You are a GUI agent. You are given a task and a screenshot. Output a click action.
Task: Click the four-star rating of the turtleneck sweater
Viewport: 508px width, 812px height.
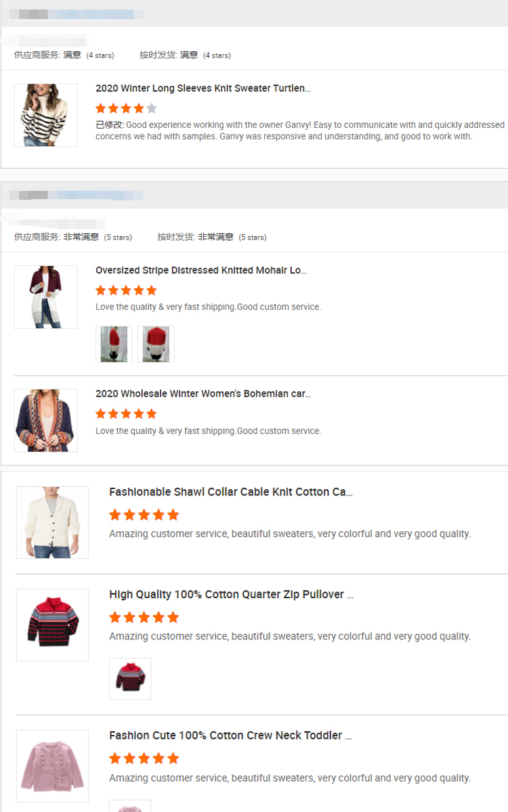[126, 108]
